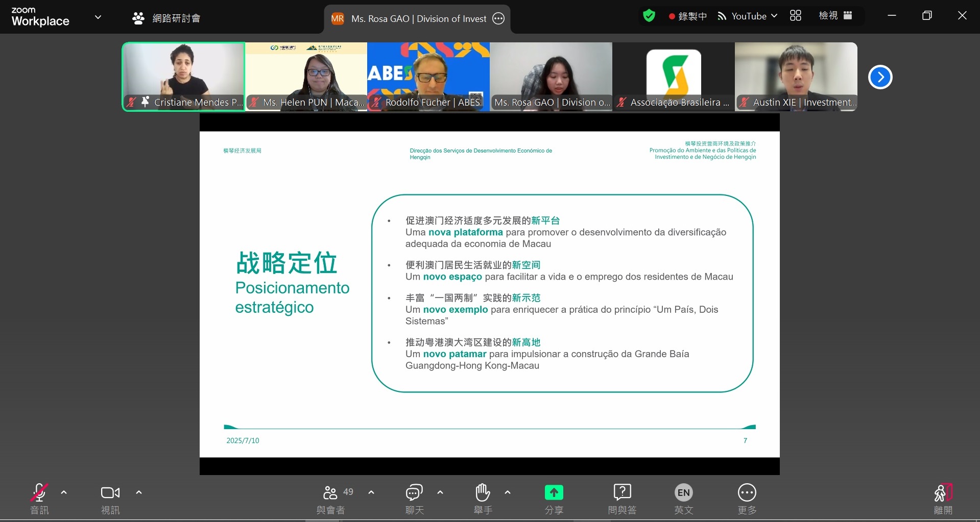
Task: Select Associação Brasileira logo thumbnail
Action: [674, 77]
